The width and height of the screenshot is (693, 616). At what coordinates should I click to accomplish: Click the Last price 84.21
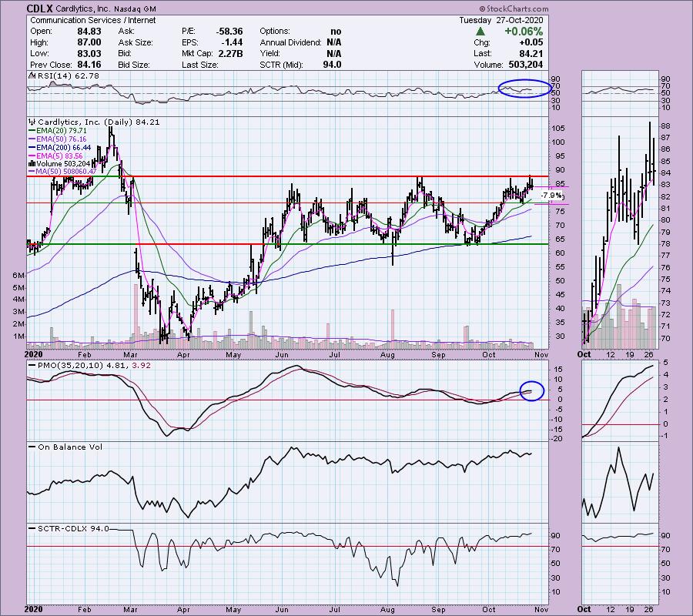click(x=531, y=53)
